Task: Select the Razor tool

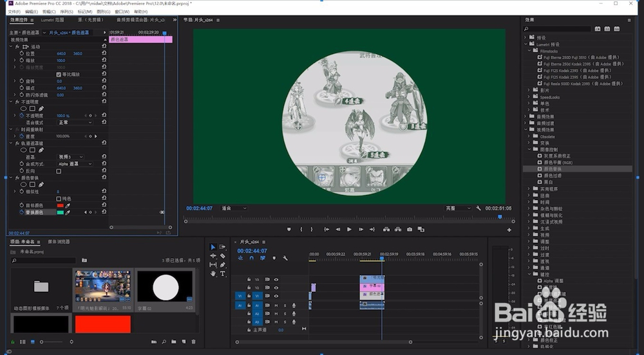Action: click(x=223, y=256)
